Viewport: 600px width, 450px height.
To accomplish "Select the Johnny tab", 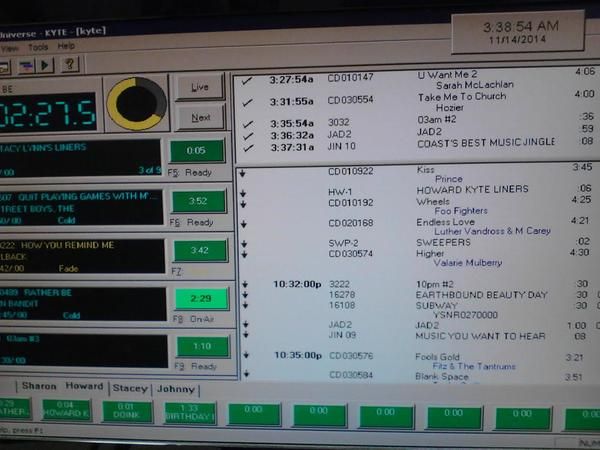I will [x=176, y=389].
